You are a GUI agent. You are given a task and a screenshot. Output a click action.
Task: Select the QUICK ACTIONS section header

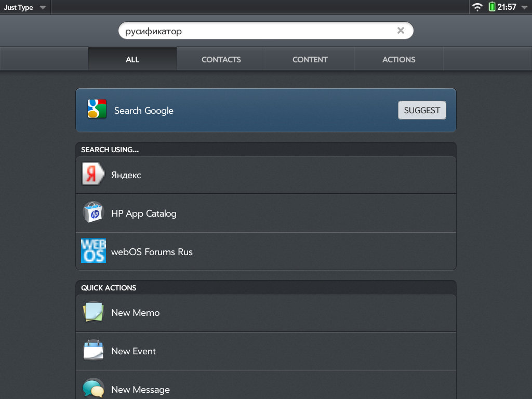coord(266,288)
